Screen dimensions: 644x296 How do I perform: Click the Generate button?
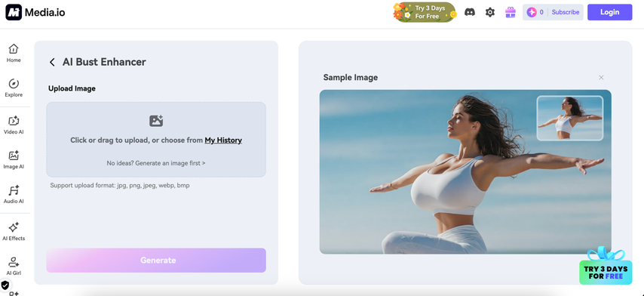[x=156, y=261]
